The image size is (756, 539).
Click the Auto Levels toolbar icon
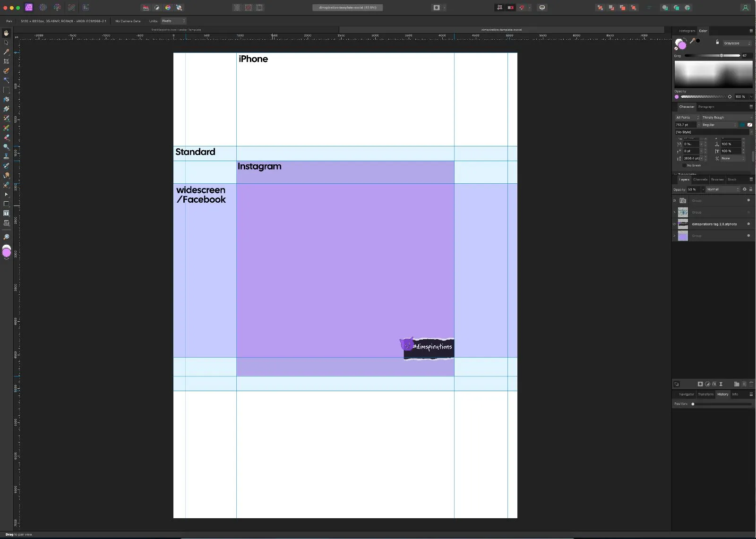point(146,8)
